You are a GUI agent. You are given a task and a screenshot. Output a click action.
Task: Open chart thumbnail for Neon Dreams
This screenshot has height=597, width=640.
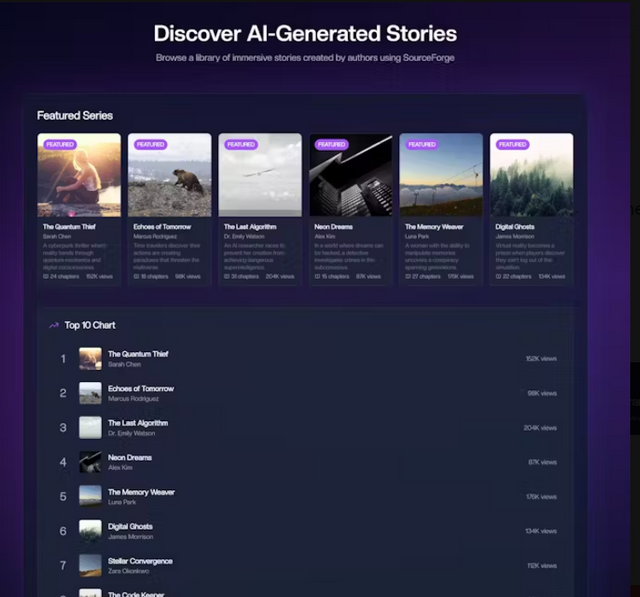coord(90,462)
